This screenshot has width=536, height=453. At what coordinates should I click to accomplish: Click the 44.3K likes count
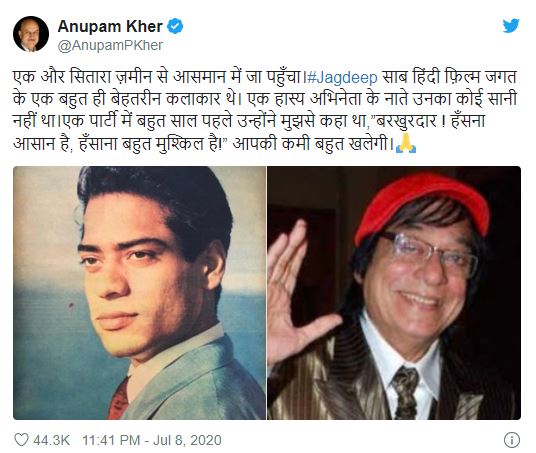[51, 440]
